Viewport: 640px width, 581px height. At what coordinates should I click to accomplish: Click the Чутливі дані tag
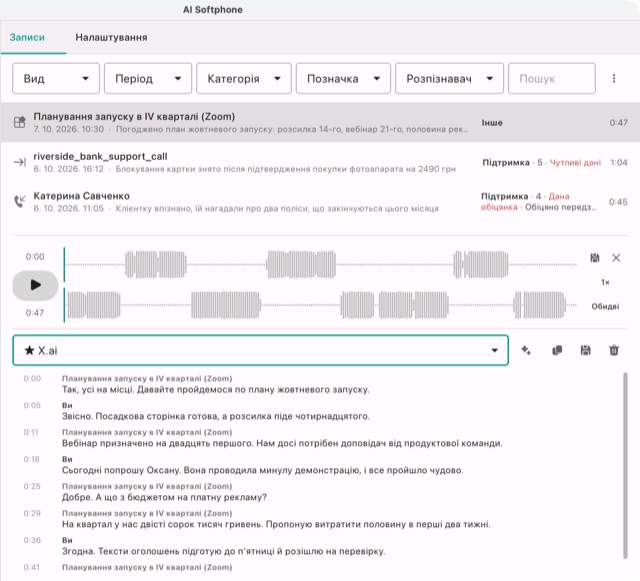point(575,163)
